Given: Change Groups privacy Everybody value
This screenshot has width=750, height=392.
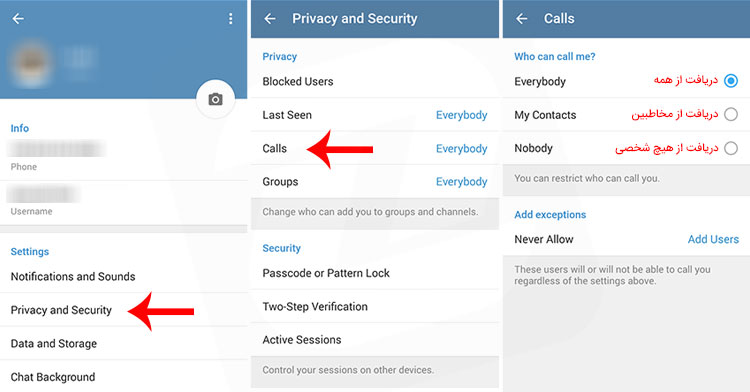Looking at the screenshot, I should (461, 182).
